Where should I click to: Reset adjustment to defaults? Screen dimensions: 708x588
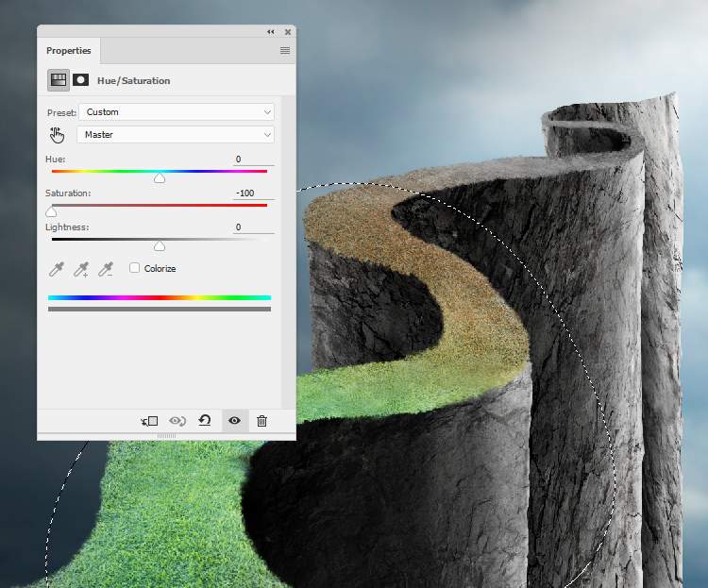click(x=205, y=420)
